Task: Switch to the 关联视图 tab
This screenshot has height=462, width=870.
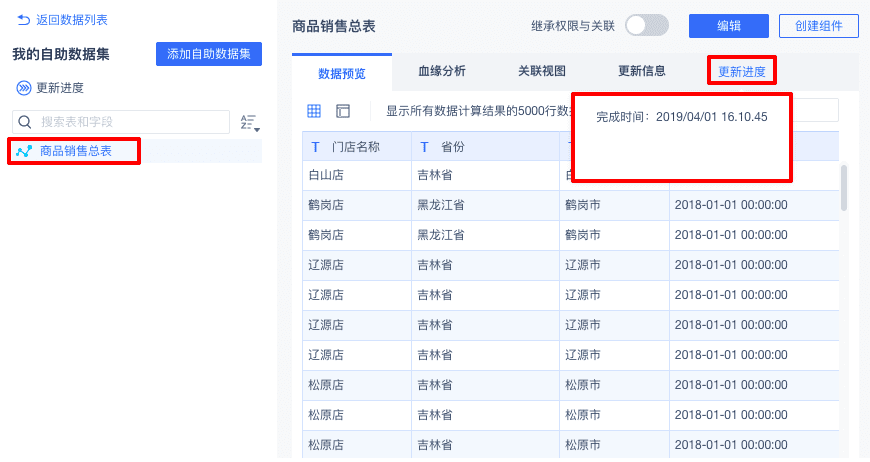Action: click(542, 71)
